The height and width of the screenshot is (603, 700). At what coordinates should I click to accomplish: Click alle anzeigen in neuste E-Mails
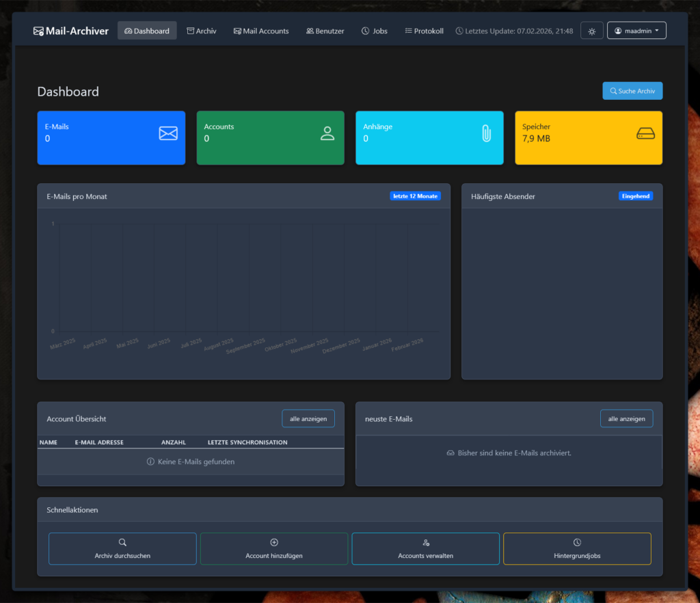(626, 418)
